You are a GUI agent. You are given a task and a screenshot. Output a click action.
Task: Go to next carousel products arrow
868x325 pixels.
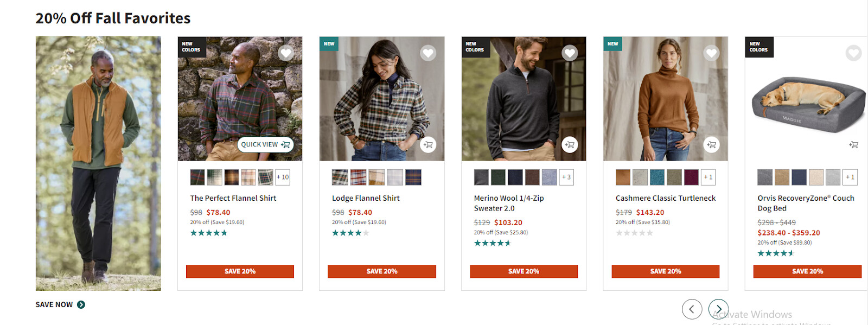point(719,309)
